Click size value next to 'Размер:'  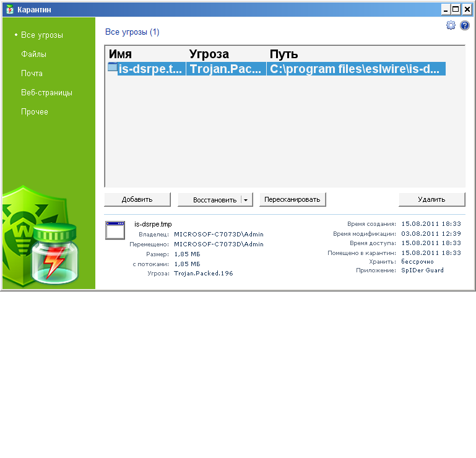click(187, 254)
